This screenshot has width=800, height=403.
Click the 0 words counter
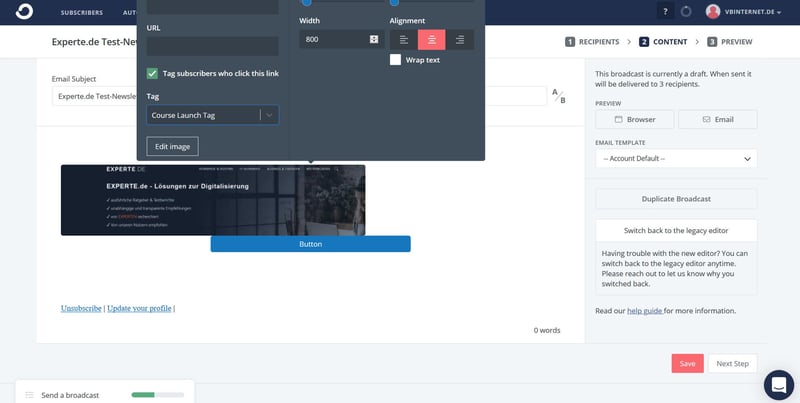tap(547, 330)
